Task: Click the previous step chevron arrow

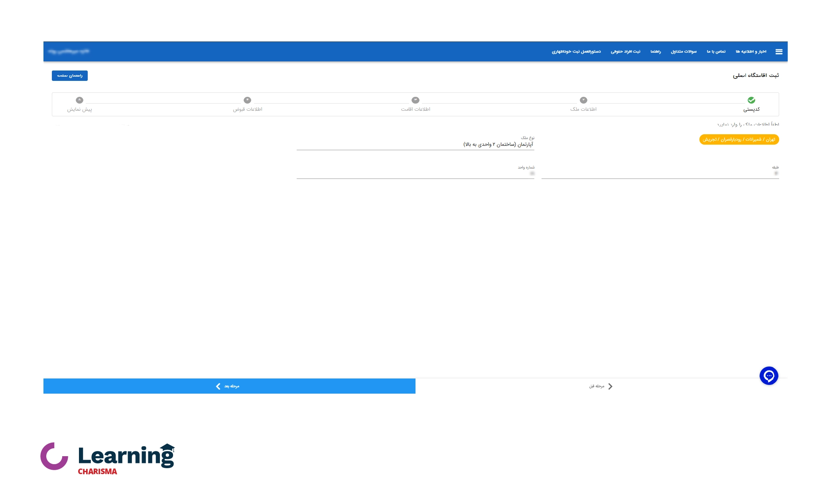Action: 610,386
